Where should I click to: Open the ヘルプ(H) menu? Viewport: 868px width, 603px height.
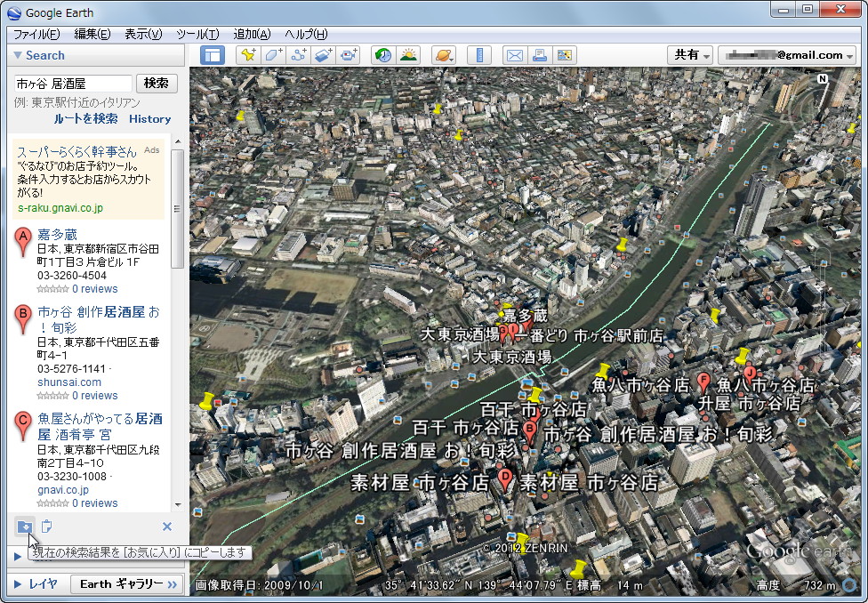306,35
